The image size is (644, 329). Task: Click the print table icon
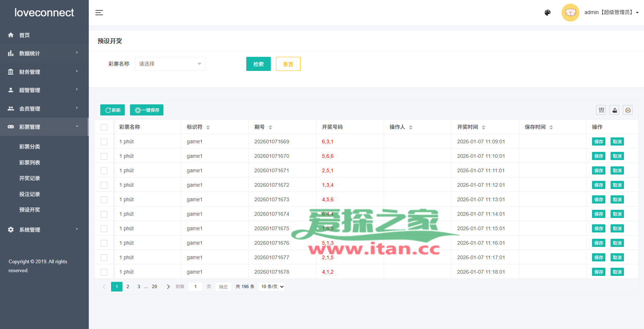[628, 110]
